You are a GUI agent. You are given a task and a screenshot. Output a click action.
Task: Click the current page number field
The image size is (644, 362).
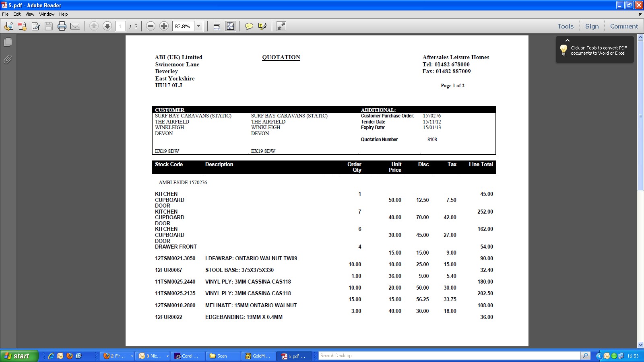click(120, 26)
